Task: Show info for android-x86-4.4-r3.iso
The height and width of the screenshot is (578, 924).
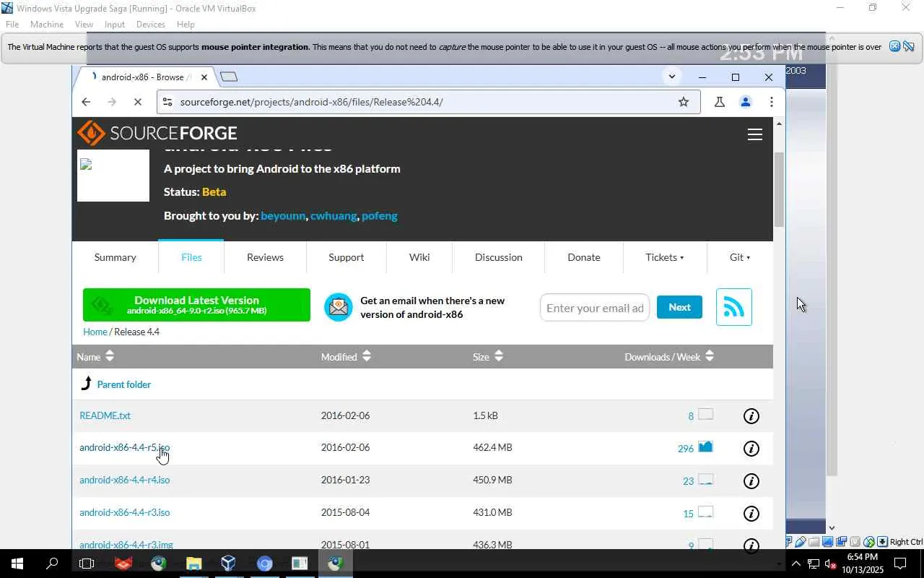Action: 751,514
